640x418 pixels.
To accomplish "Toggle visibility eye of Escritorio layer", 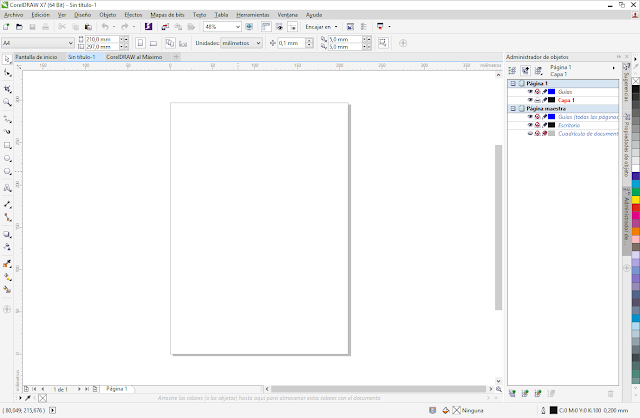I will 530,125.
